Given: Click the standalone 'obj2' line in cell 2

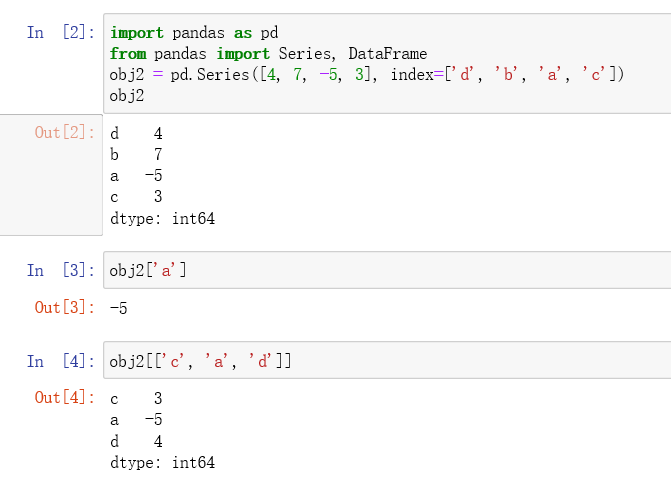Looking at the screenshot, I should 127,96.
